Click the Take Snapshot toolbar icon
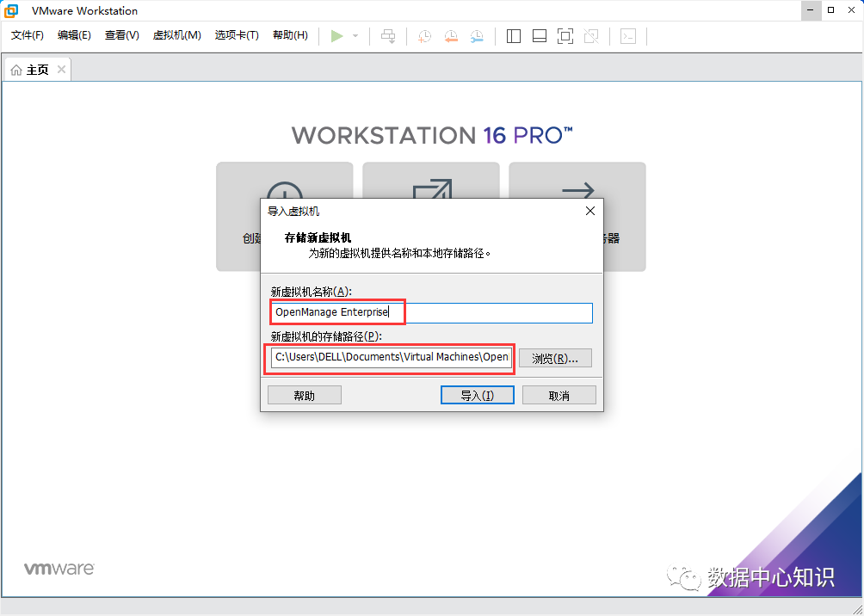Screen dimensions: 864x616 (x=424, y=36)
